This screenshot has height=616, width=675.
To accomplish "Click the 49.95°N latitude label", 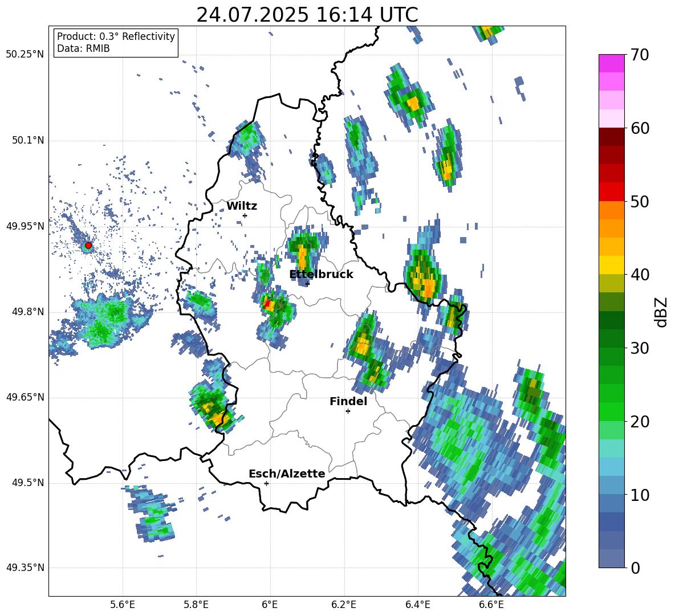I will pos(25,226).
